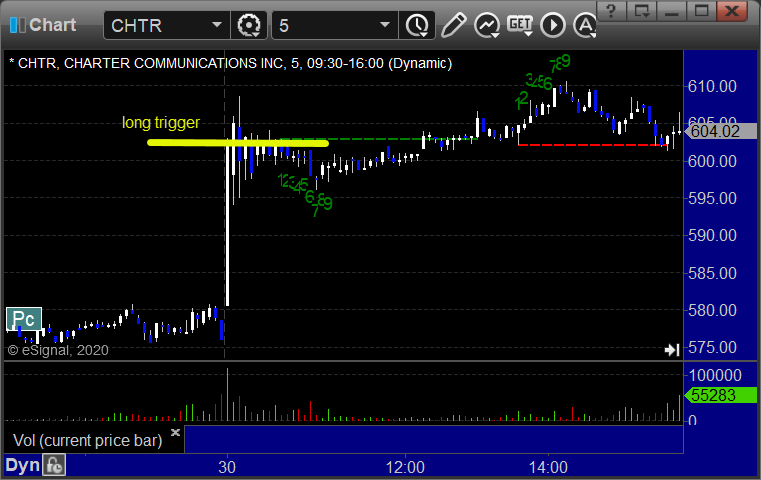
Task: Click the 610.00 price axis label
Action: pos(712,86)
